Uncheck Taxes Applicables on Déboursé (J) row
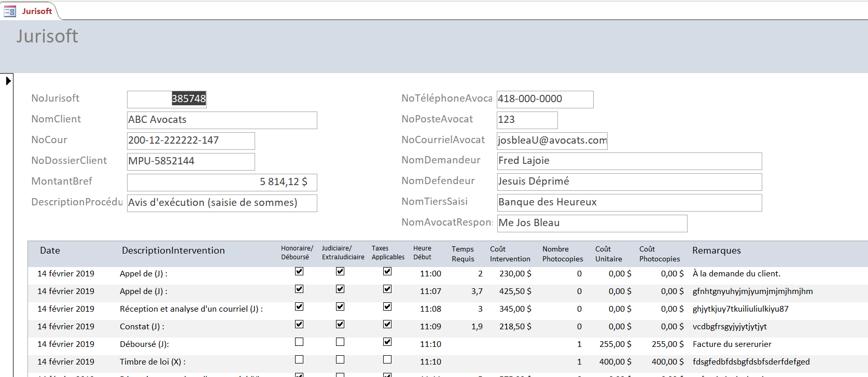 pyautogui.click(x=387, y=342)
